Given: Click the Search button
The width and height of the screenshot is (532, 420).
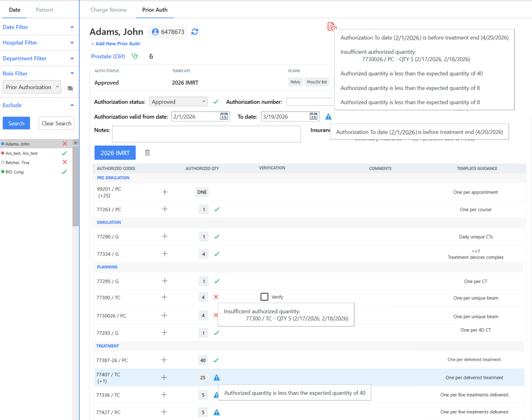Looking at the screenshot, I should point(16,123).
